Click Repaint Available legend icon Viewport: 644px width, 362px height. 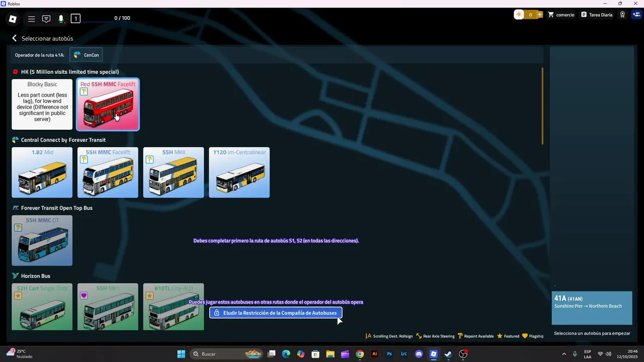click(x=460, y=336)
